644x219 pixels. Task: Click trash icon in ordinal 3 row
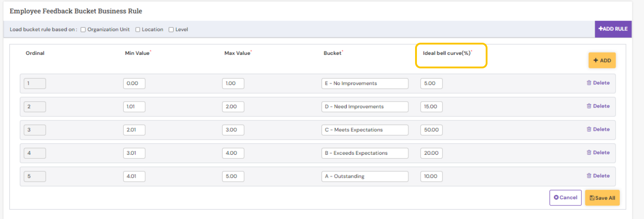(x=589, y=129)
